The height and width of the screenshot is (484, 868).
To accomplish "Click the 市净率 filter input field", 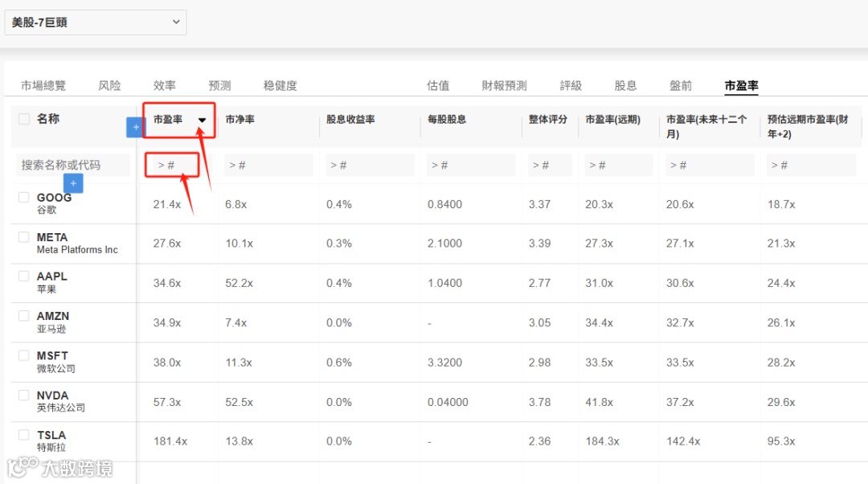I will pos(268,165).
